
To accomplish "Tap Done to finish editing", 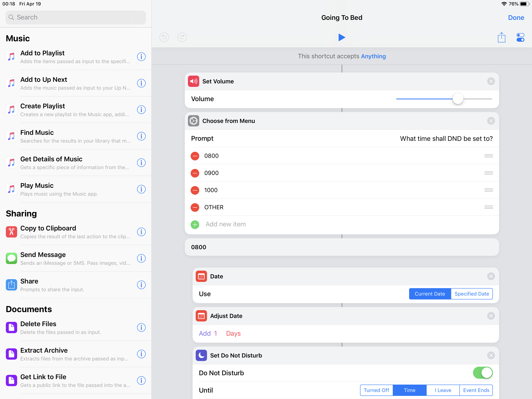I will pyautogui.click(x=516, y=18).
